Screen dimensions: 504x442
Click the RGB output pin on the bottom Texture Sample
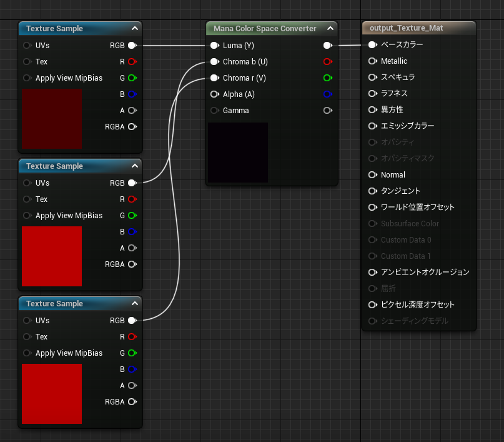click(132, 320)
